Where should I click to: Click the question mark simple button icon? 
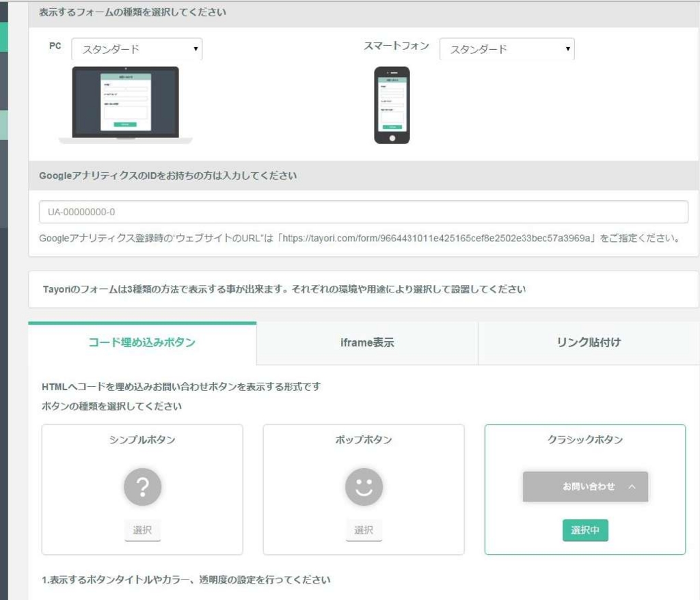142,487
